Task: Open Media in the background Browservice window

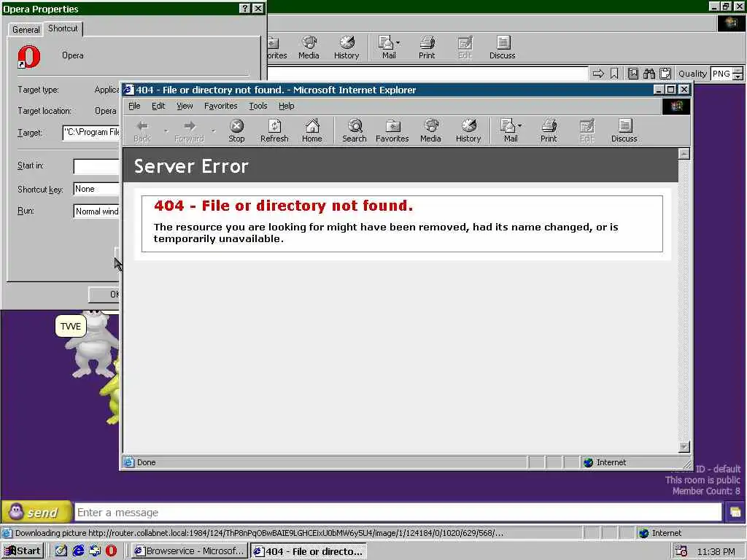Action: pos(309,47)
